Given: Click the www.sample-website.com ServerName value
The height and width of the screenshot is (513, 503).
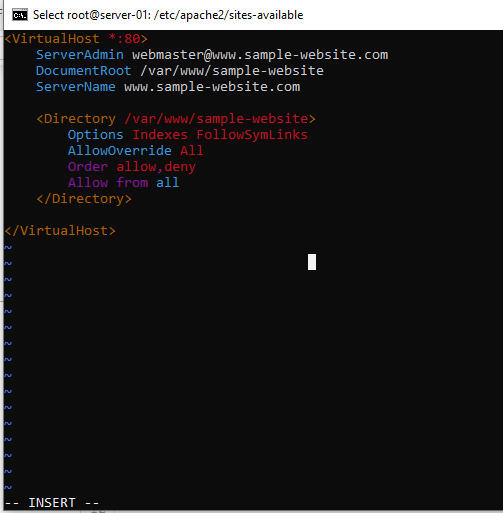Looking at the screenshot, I should pos(212,87).
